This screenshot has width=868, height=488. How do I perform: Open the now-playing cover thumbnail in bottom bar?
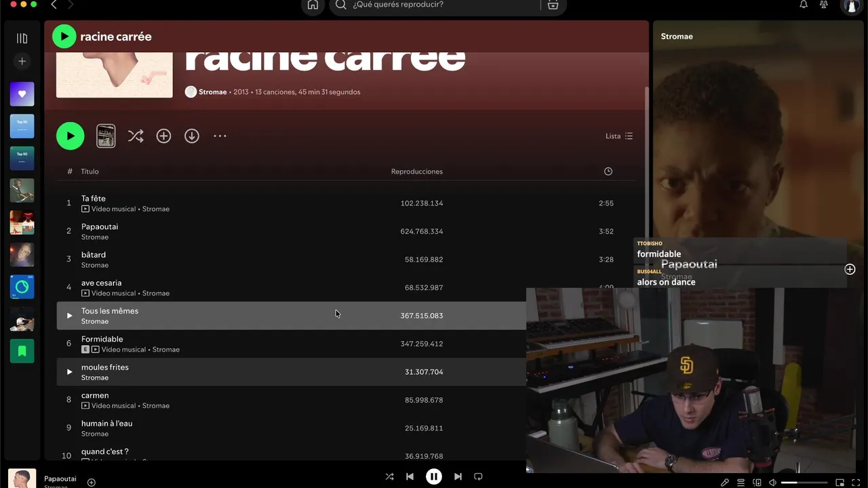[x=22, y=479]
